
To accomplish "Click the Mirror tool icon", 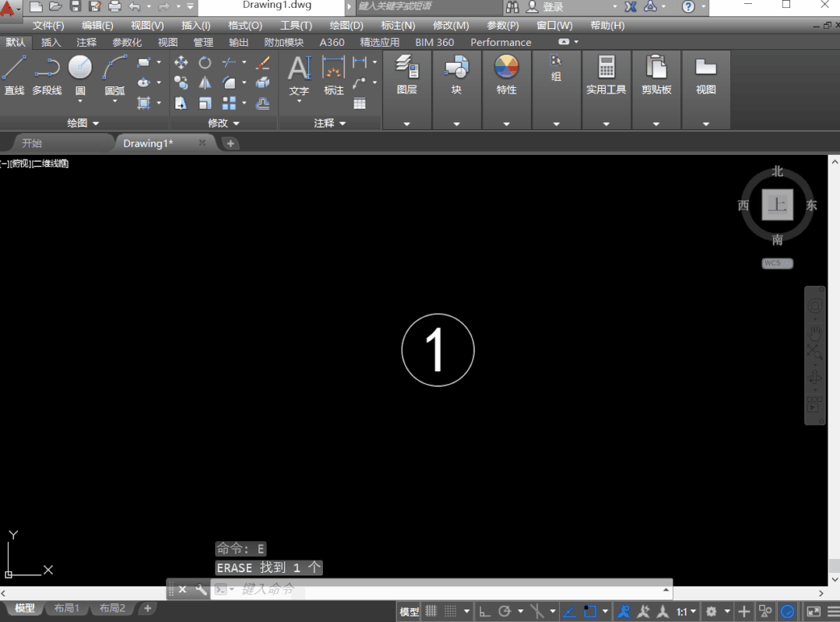I will (x=205, y=83).
